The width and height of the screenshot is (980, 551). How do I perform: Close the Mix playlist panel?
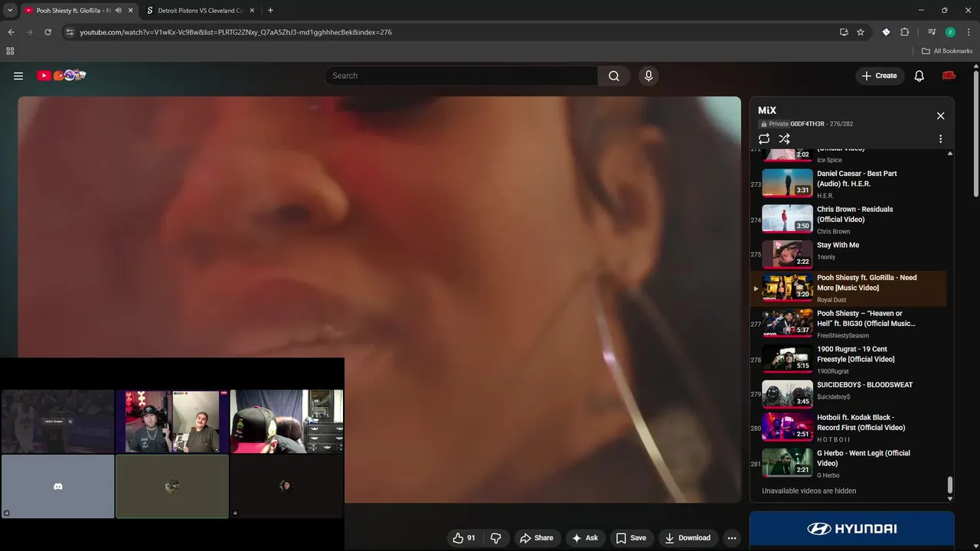click(940, 116)
